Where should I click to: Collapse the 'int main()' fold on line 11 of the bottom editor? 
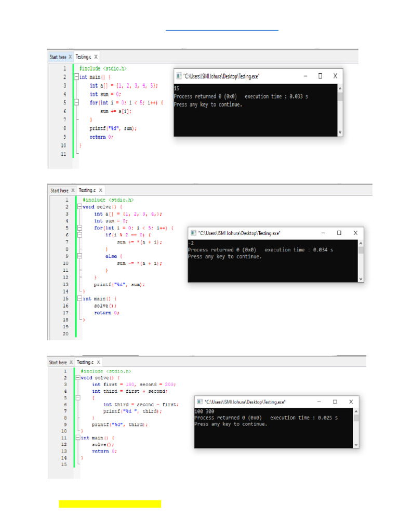[78, 437]
